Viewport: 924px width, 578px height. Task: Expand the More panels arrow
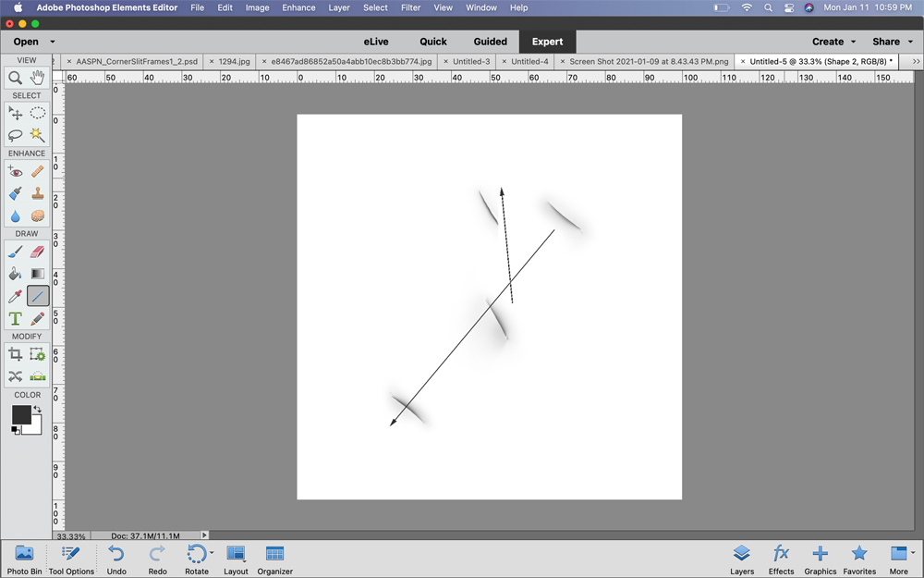pyautogui.click(x=913, y=553)
